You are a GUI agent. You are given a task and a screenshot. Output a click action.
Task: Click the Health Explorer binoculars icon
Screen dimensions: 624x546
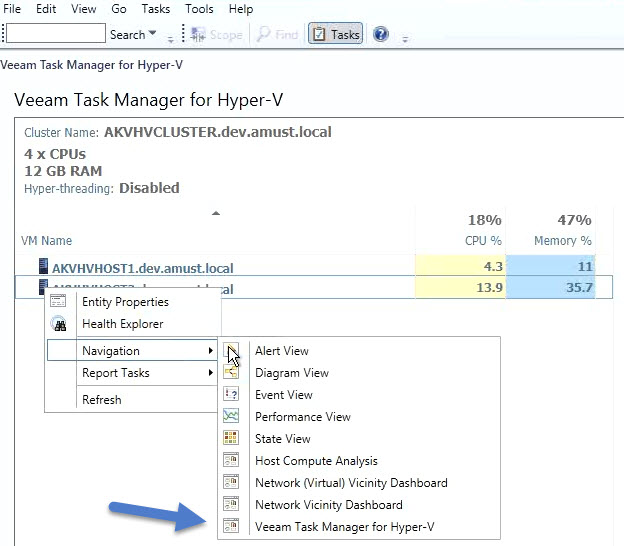(x=60, y=324)
